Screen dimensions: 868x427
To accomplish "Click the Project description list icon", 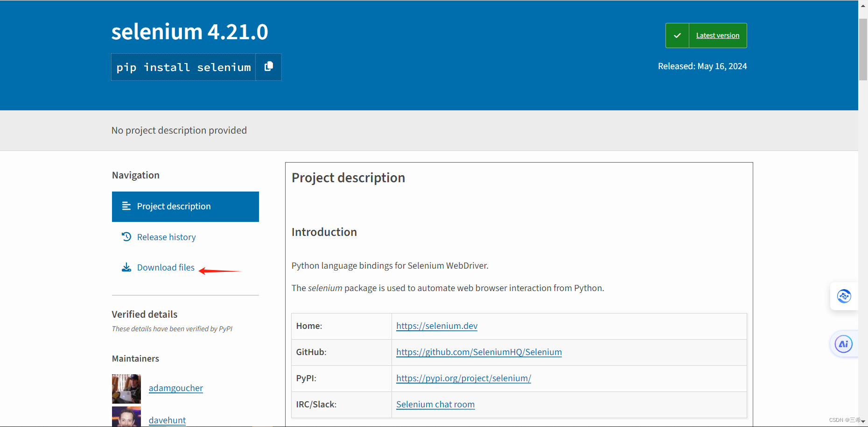I will pyautogui.click(x=126, y=206).
